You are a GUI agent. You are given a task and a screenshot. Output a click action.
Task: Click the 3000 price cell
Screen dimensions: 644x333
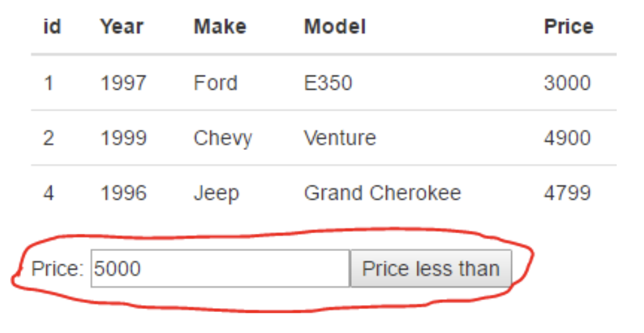567,83
